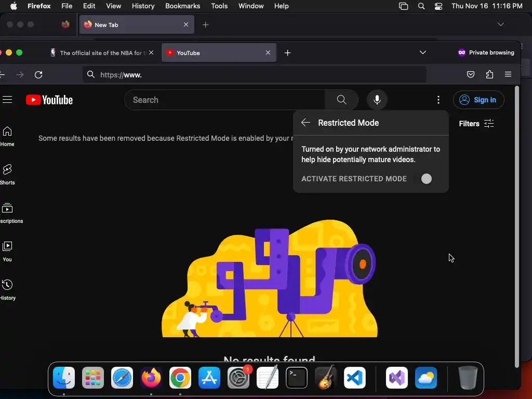This screenshot has height=399, width=532.
Task: Select the YouTube tab
Action: [219, 53]
